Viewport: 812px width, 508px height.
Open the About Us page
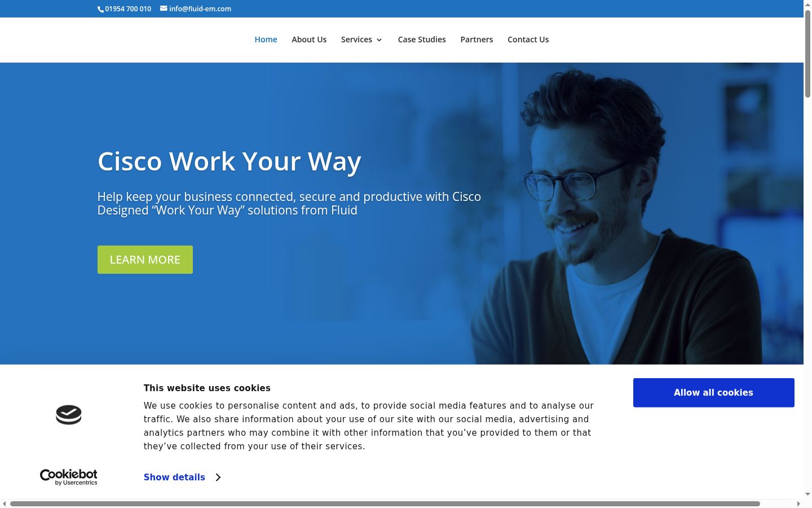click(309, 40)
